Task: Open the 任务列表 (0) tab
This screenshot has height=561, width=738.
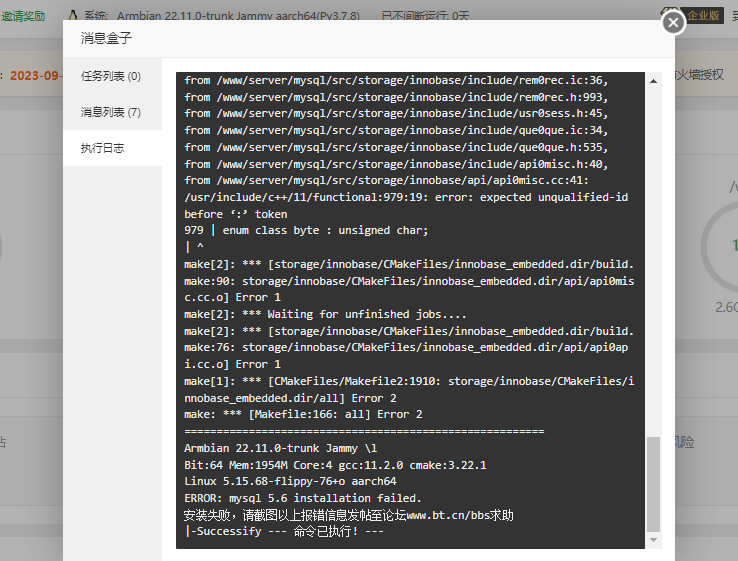Action: (x=112, y=76)
